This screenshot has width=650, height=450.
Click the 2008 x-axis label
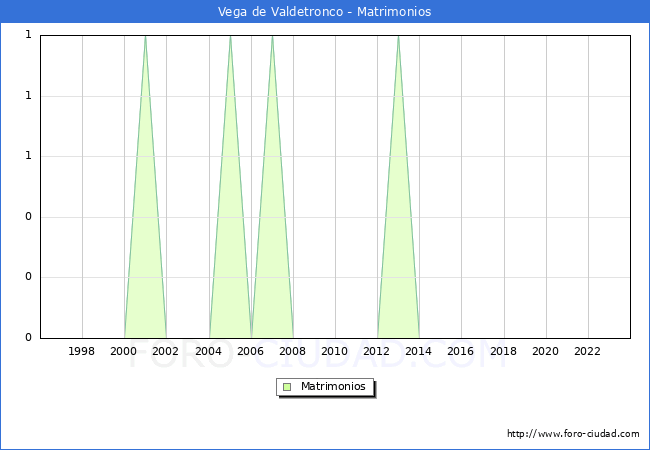click(x=293, y=351)
